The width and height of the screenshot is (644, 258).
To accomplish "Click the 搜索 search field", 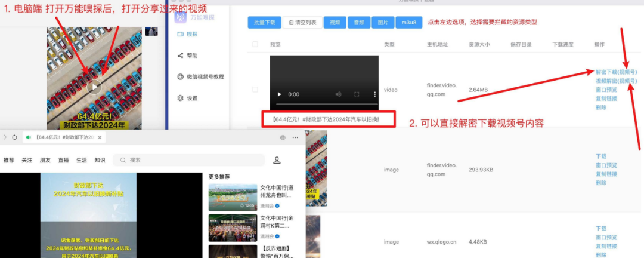I will point(189,160).
